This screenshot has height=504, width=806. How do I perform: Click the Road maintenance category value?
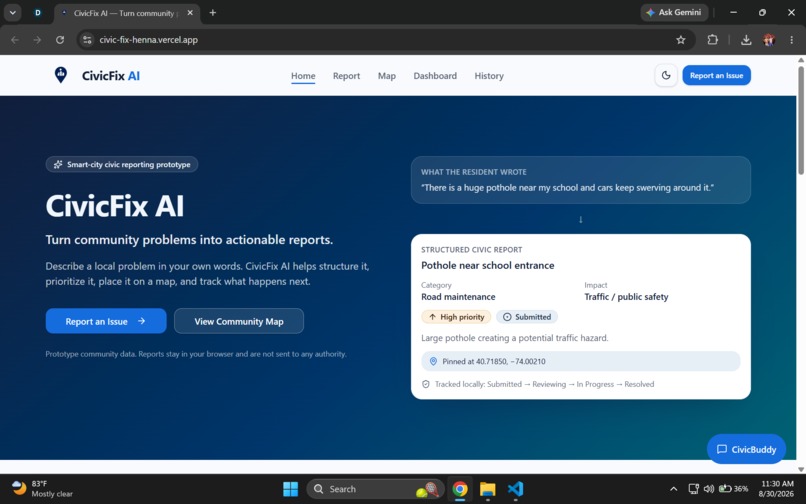458,297
